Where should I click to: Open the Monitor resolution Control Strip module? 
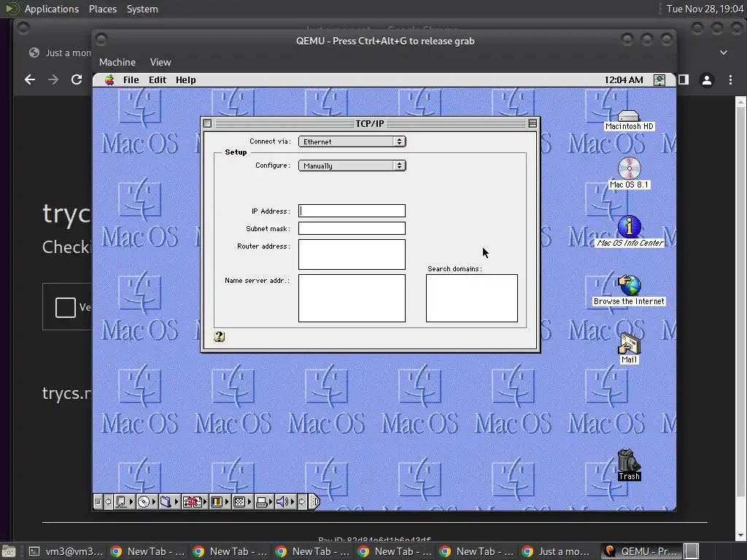tap(242, 502)
